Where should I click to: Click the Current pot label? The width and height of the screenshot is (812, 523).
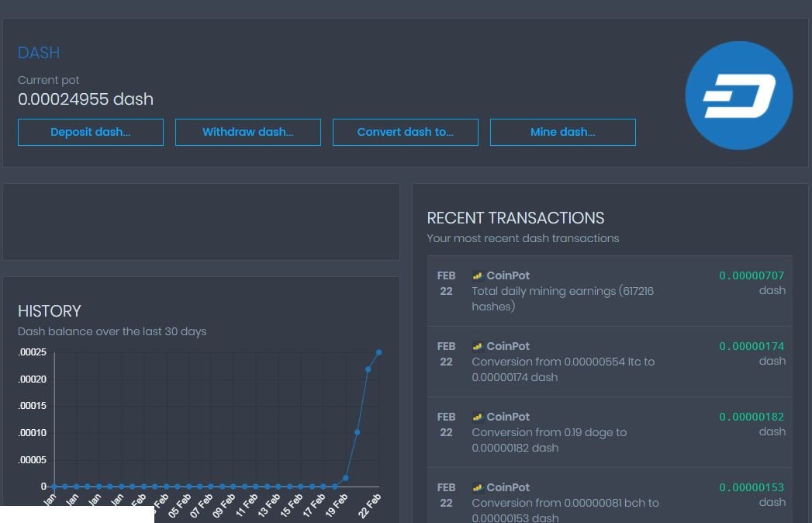pyautogui.click(x=48, y=80)
